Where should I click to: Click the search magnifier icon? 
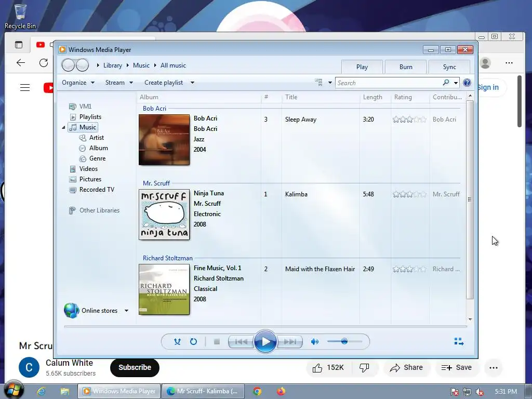click(446, 83)
